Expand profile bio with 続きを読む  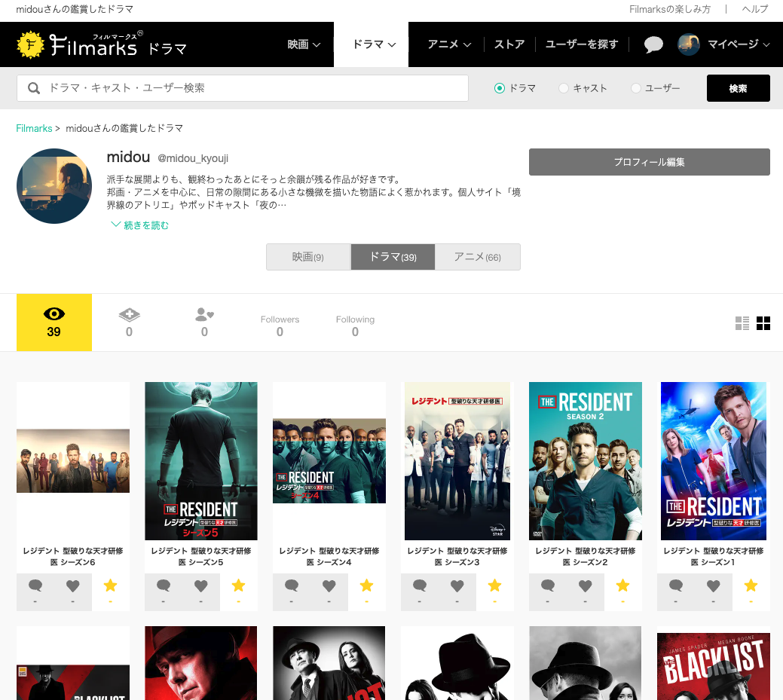click(140, 225)
